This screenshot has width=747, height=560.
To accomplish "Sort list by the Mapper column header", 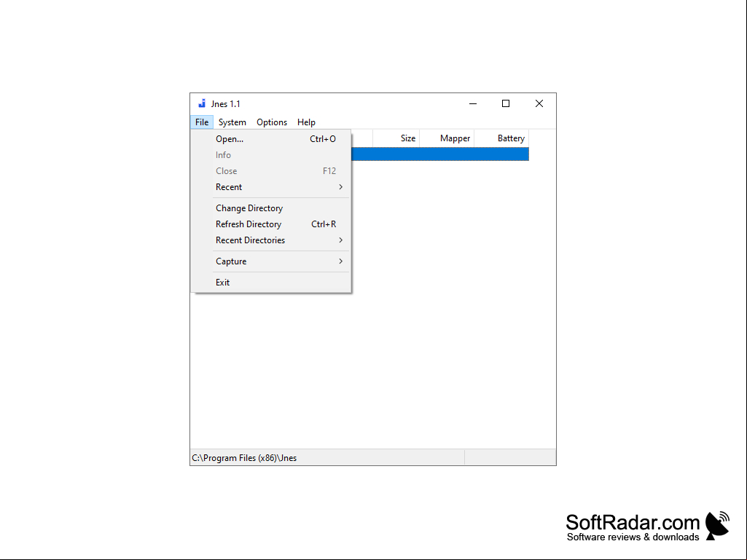I will [447, 138].
